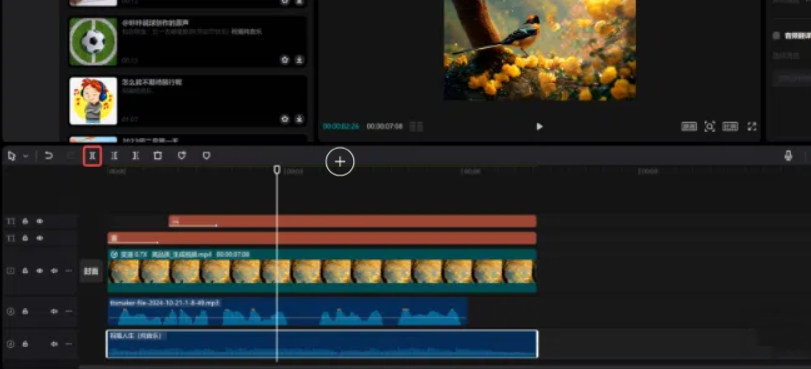Split the clip at the playhead

coord(92,156)
